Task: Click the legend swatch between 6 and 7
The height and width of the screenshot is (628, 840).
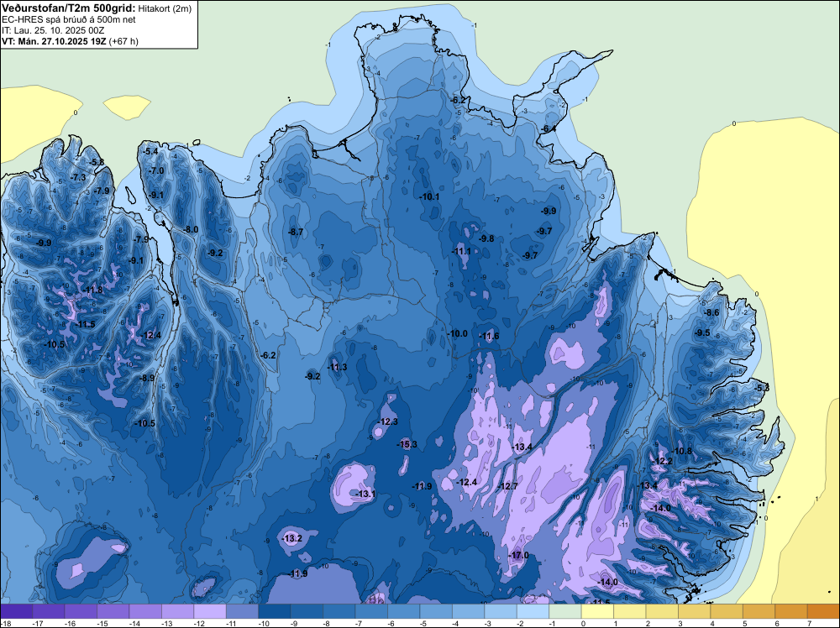Action: pyautogui.click(x=791, y=611)
